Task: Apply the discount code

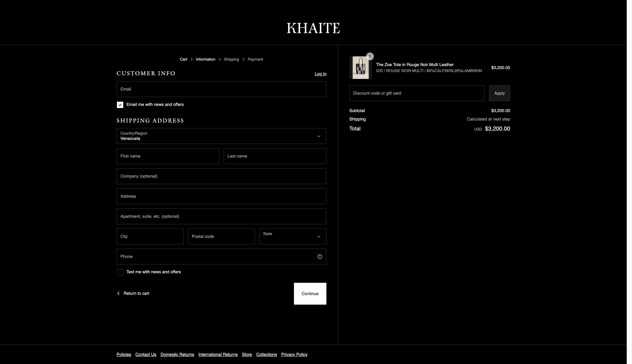Action: pyautogui.click(x=499, y=93)
